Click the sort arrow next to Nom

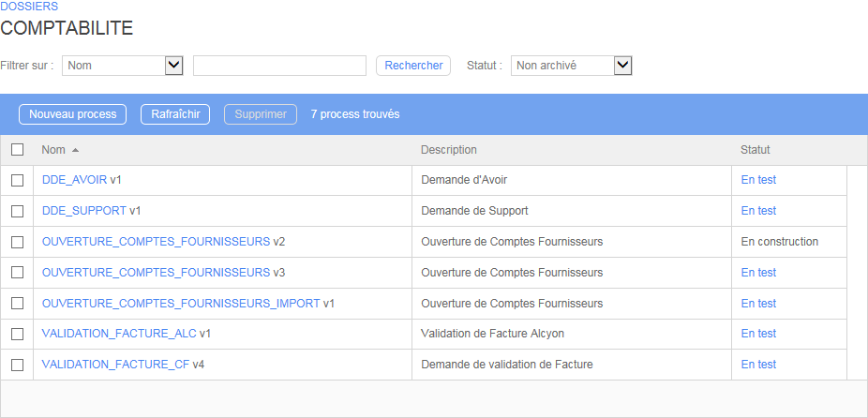(75, 150)
